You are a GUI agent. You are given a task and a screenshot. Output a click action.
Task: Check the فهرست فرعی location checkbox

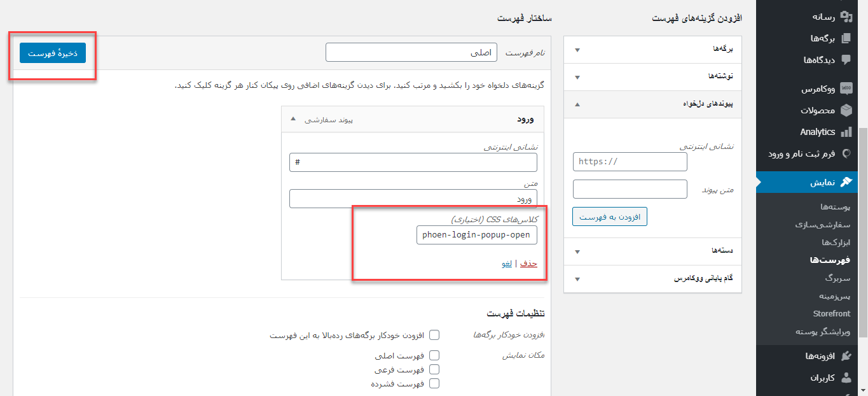(434, 369)
